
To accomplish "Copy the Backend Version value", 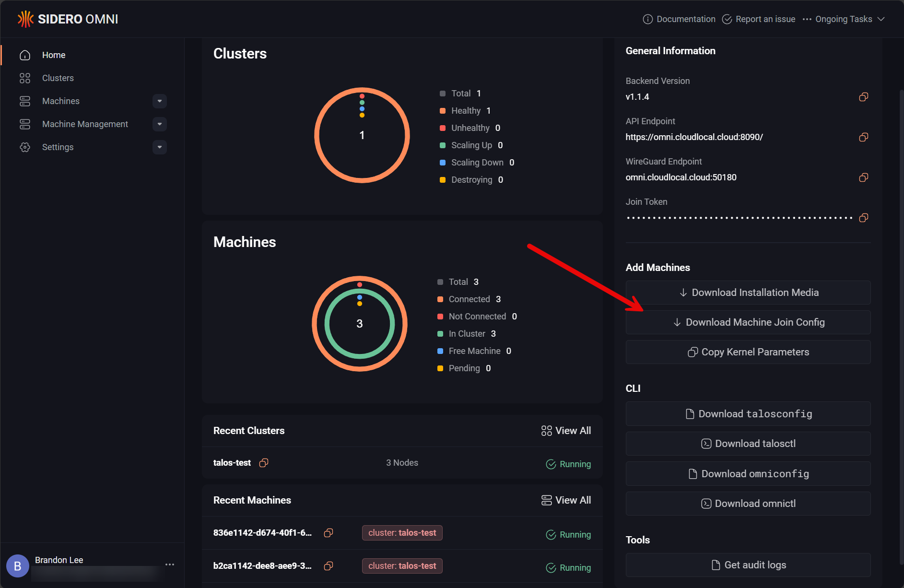I will tap(863, 97).
